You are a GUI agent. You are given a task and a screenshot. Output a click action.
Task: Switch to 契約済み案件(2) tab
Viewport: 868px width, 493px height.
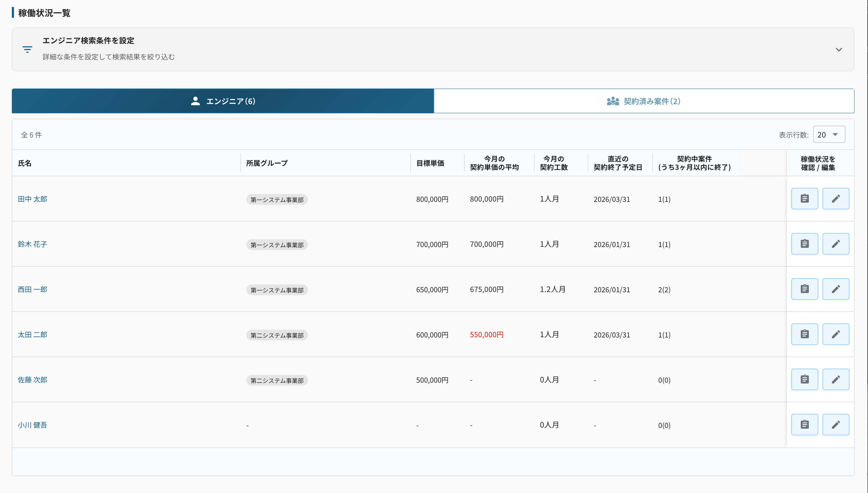point(643,101)
